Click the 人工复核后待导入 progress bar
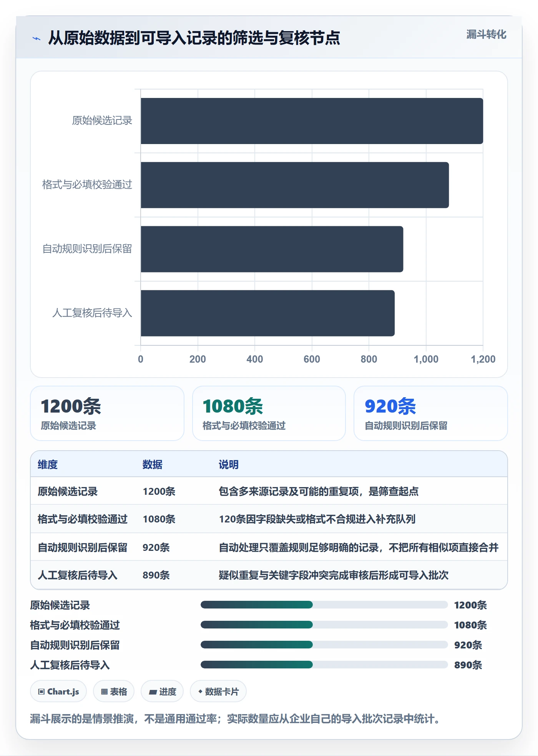Viewport: 538px width, 756px height. coord(324,665)
